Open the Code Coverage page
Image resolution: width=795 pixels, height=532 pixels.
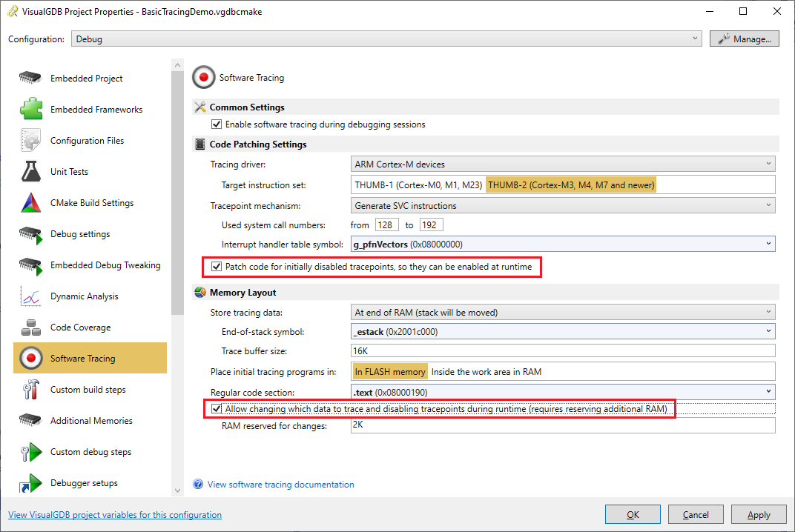pyautogui.click(x=90, y=327)
